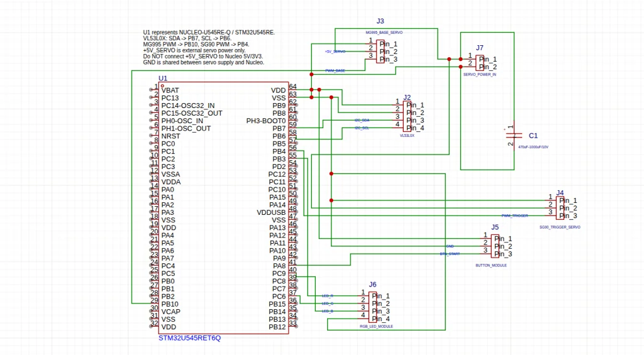
Task: Click the VL53L0X label under J2
Action: (407, 136)
